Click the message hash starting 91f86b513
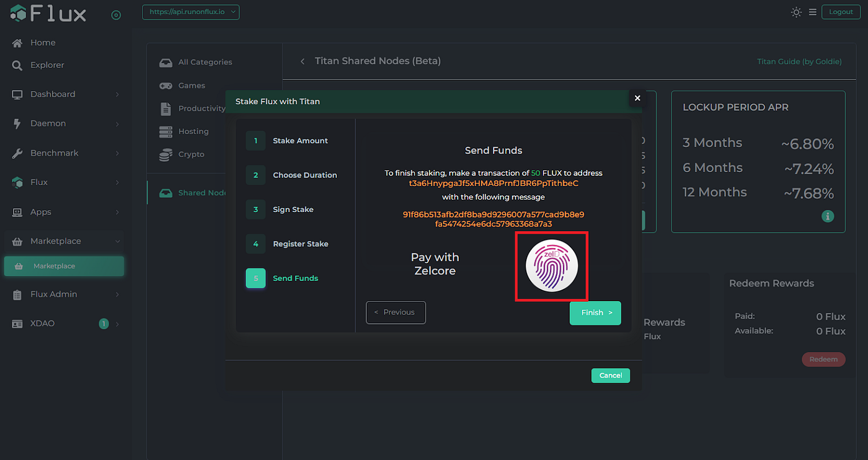The width and height of the screenshot is (868, 460). (x=494, y=219)
